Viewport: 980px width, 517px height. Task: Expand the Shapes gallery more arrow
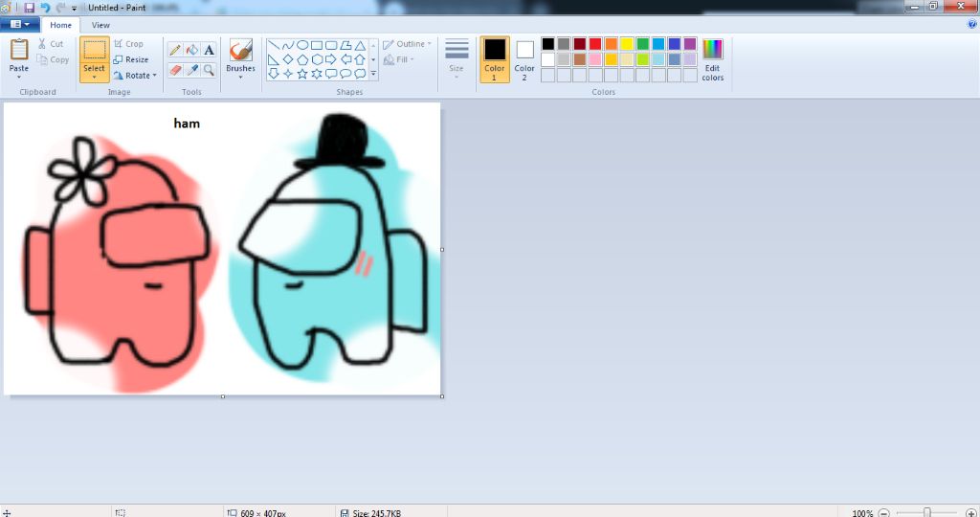tap(373, 74)
